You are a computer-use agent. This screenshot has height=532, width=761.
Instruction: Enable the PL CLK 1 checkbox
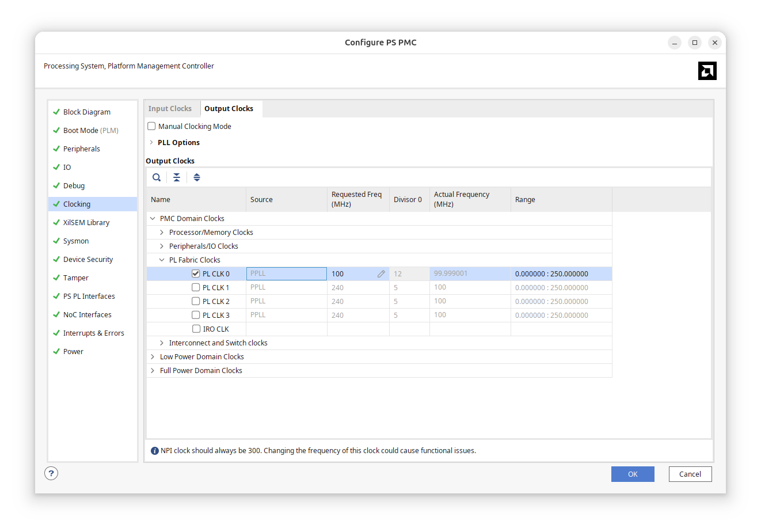pos(196,287)
